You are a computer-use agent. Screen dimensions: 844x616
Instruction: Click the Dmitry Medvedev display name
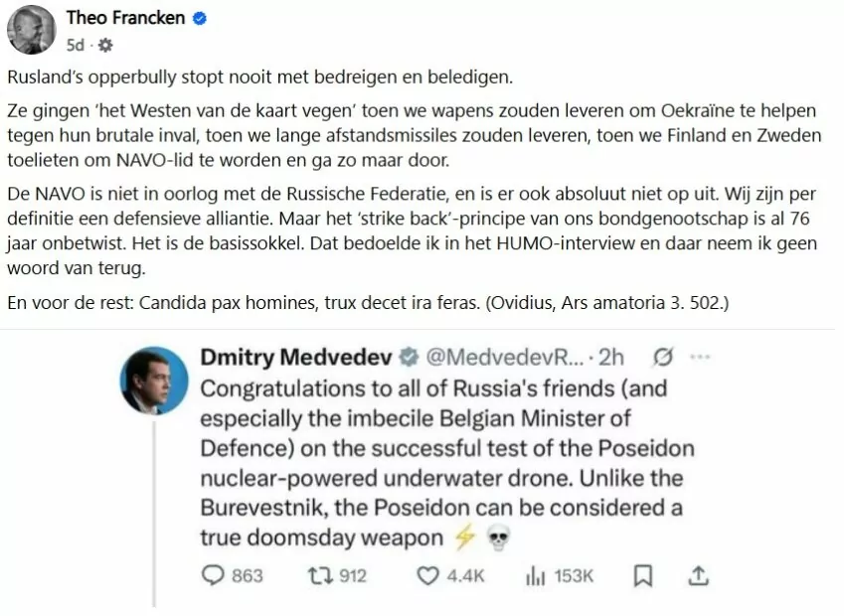point(296,357)
